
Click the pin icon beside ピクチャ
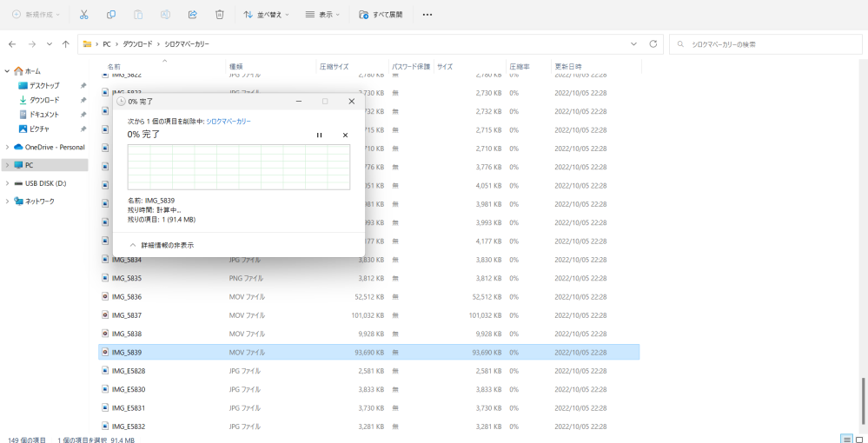point(83,129)
